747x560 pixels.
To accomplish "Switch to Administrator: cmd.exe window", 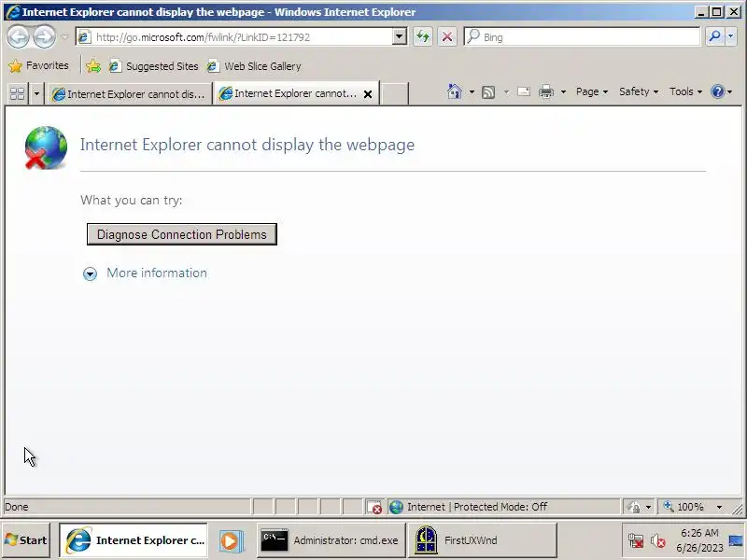I will click(331, 540).
